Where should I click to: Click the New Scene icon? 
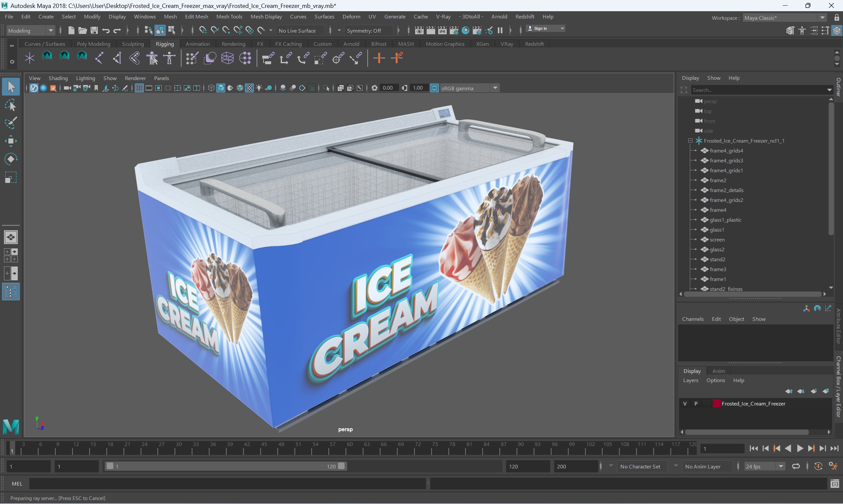[x=71, y=31]
